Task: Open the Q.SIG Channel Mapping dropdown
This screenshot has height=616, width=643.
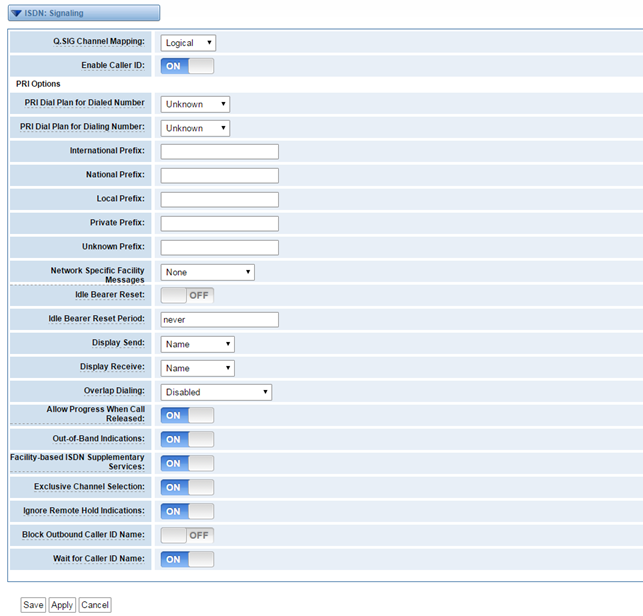Action: click(188, 43)
